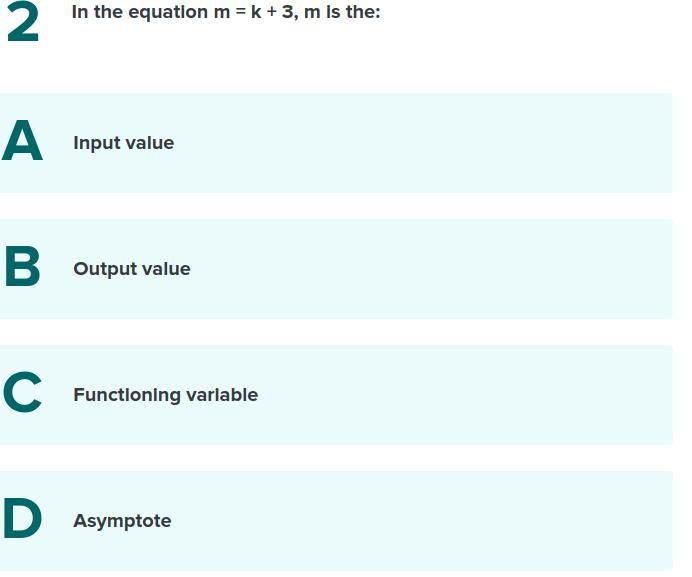Choose answer option D row background
692x577 pixels.
click(336, 521)
